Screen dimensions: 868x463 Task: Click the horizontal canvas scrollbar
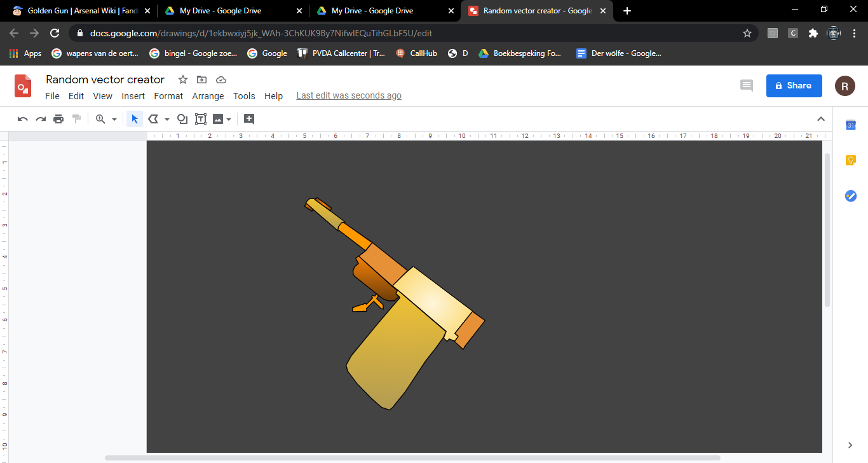coord(412,457)
